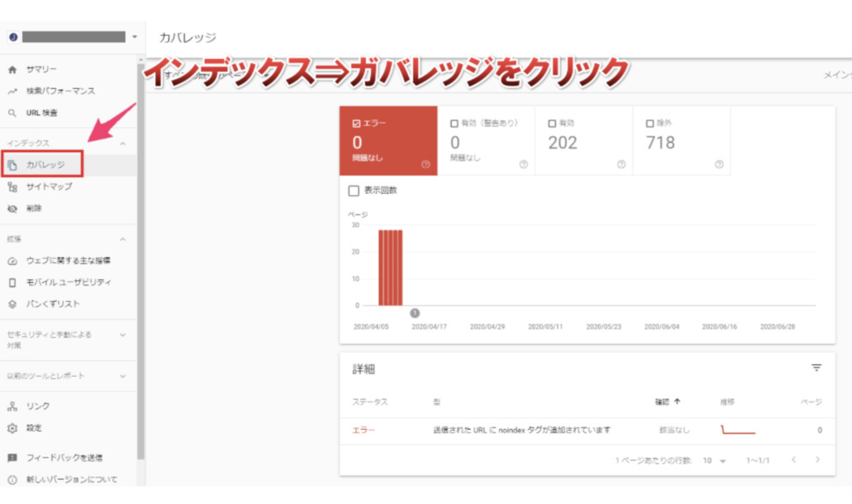Check the 有効 checkbox

click(552, 124)
